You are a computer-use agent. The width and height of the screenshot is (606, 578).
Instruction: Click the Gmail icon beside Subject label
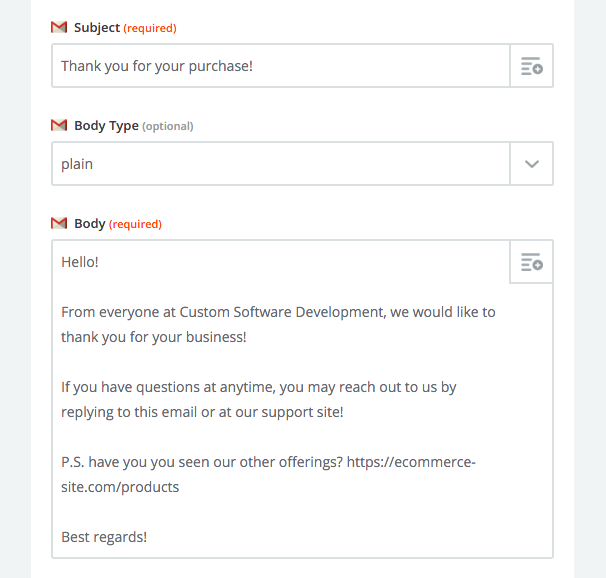tap(59, 27)
